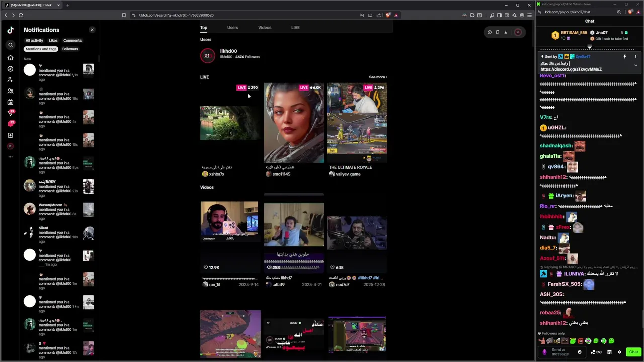This screenshot has width=644, height=362.
Task: Open the Kick channel points icon
Action: tap(596, 352)
